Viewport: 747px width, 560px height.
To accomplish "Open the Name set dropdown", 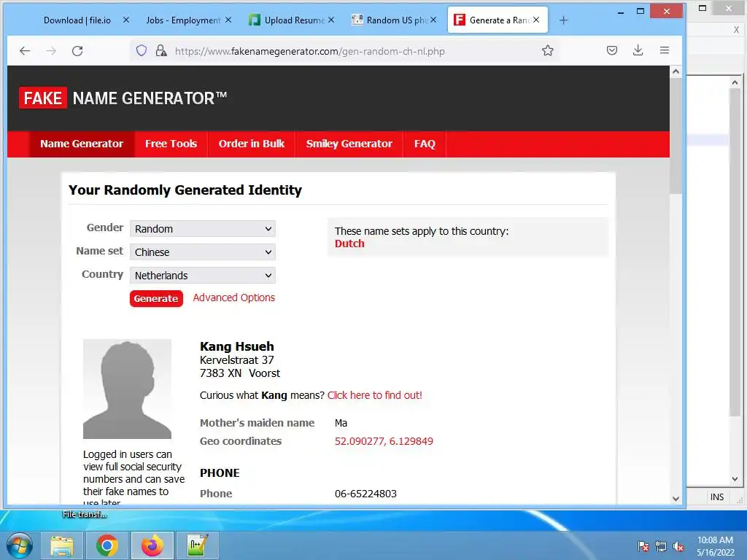I will pyautogui.click(x=203, y=252).
